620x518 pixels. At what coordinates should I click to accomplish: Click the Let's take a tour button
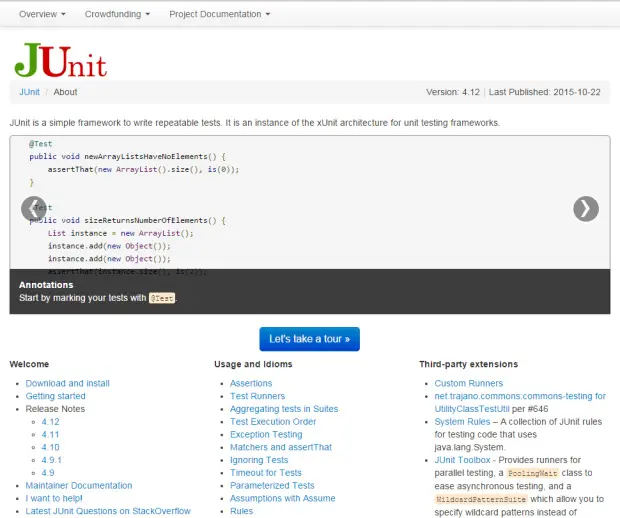point(310,339)
